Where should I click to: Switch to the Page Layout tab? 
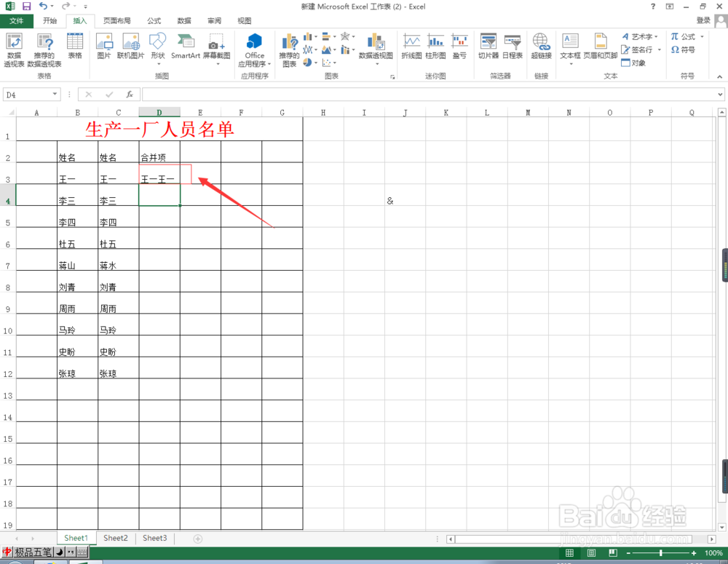click(x=117, y=21)
